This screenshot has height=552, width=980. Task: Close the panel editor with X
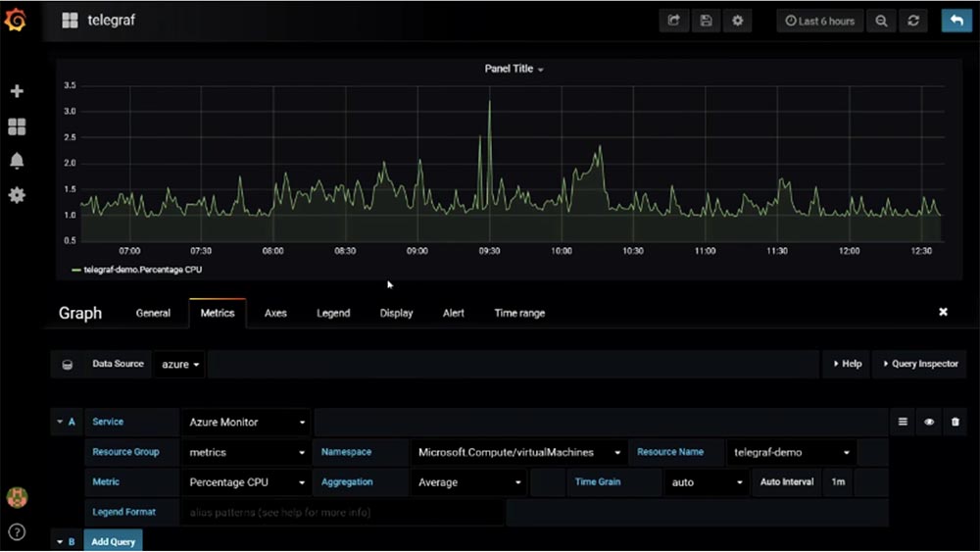(x=943, y=312)
